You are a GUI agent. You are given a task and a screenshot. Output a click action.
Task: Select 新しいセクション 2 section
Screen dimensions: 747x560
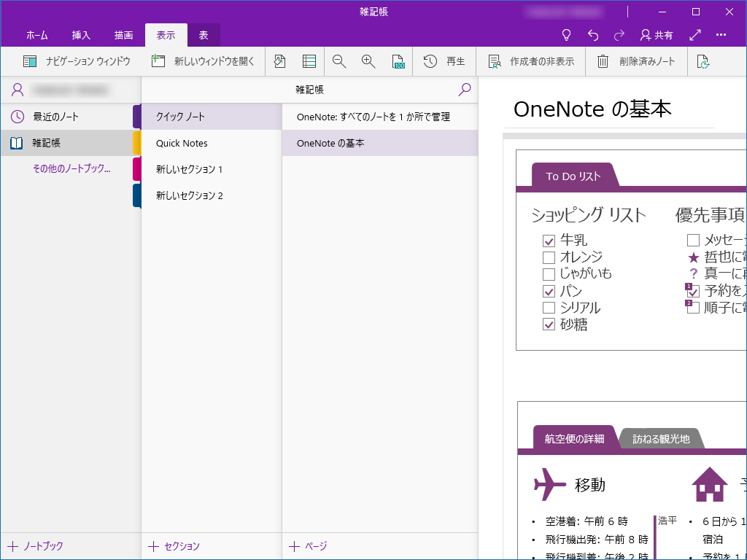tap(212, 195)
